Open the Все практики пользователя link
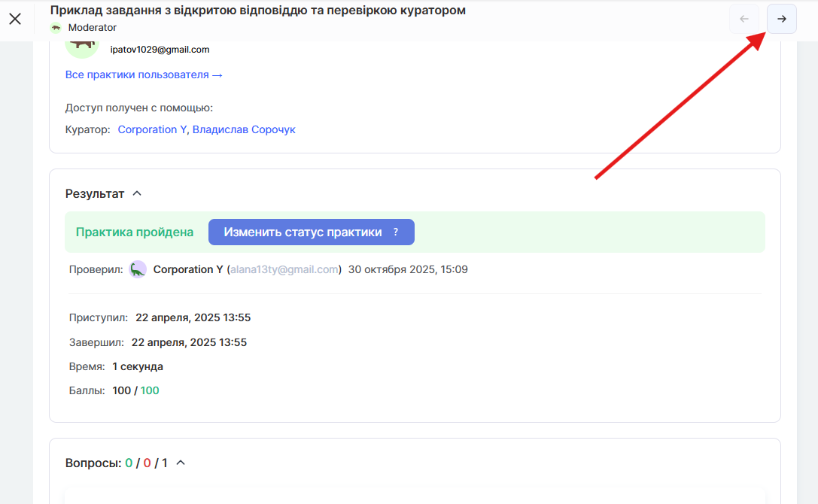The width and height of the screenshot is (818, 504). click(144, 74)
